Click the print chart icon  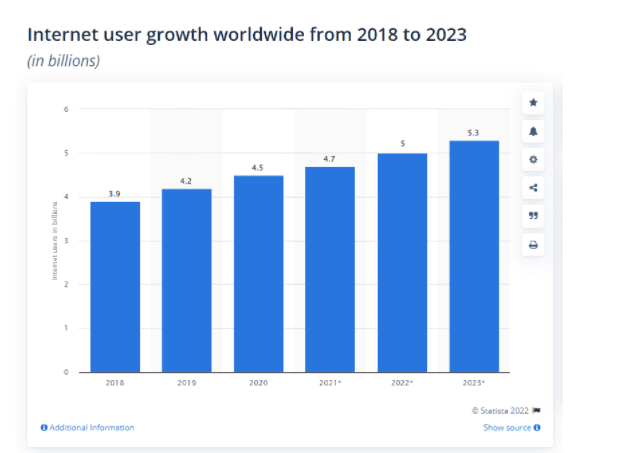point(533,245)
